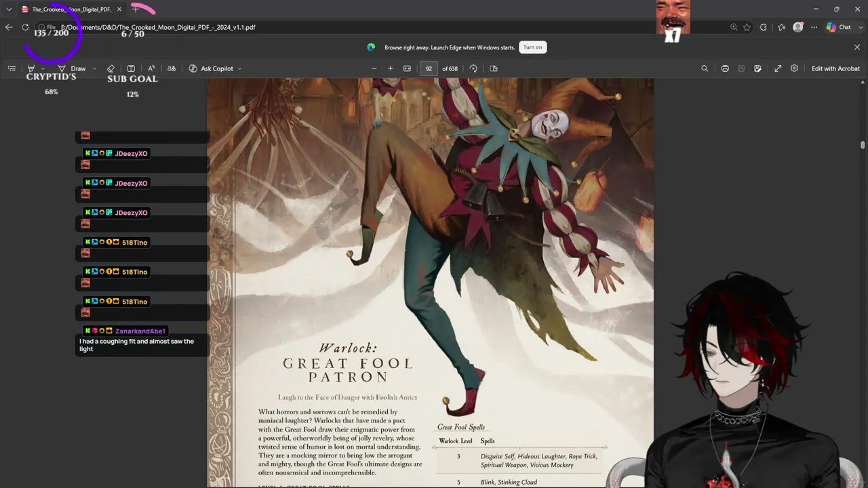Click Edit with Acrobat
The width and height of the screenshot is (868, 488).
pos(835,68)
